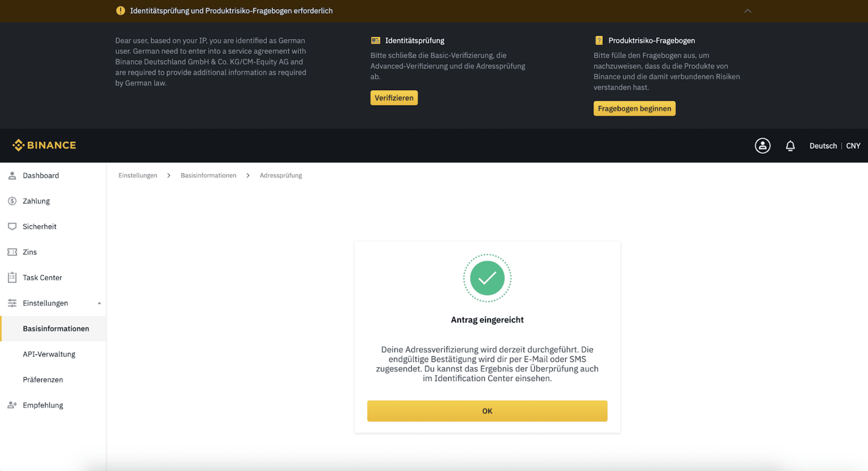Image resolution: width=868 pixels, height=471 pixels.
Task: Open API-Verwaltung in the sidebar
Action: click(49, 354)
